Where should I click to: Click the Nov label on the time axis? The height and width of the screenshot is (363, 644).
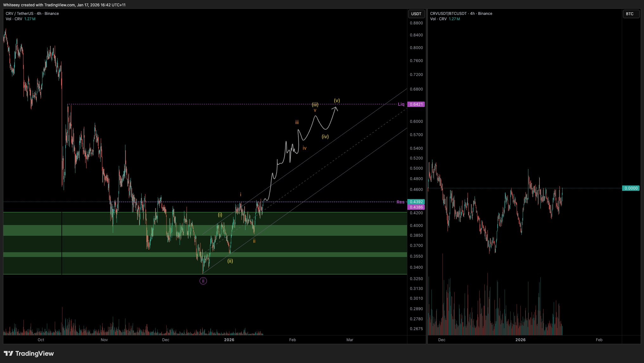tap(104, 340)
